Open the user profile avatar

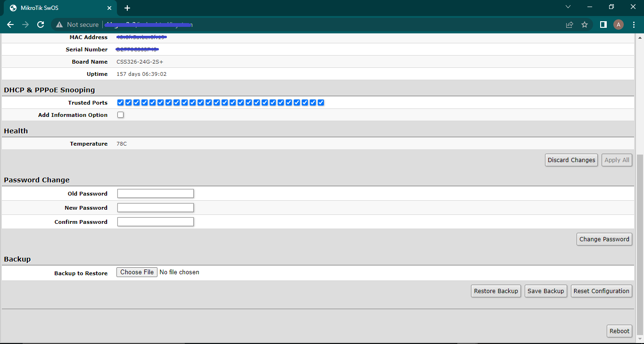(619, 25)
